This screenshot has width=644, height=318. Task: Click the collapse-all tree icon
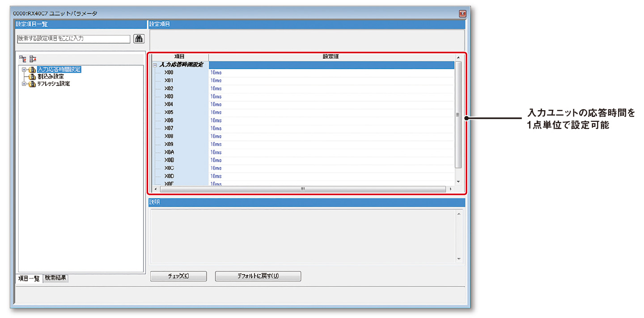33,58
